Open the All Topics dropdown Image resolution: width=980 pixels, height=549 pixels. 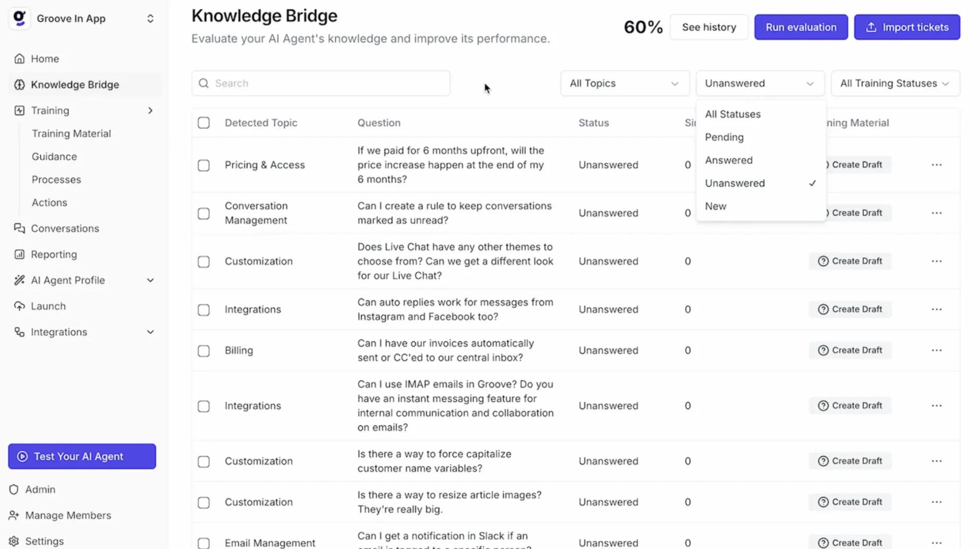(624, 83)
